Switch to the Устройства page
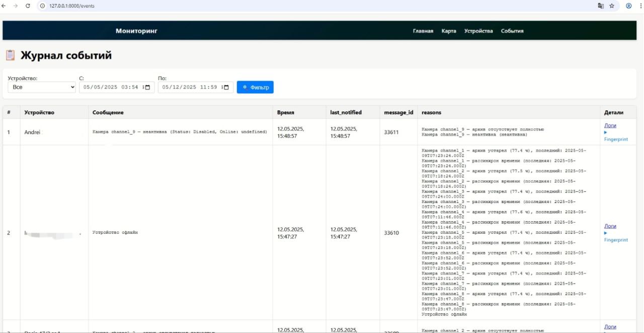This screenshot has height=333, width=644. [478, 31]
